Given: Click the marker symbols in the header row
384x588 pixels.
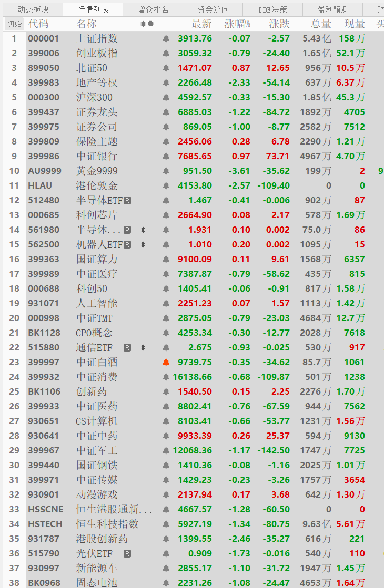Looking at the screenshot, I should pos(147,24).
